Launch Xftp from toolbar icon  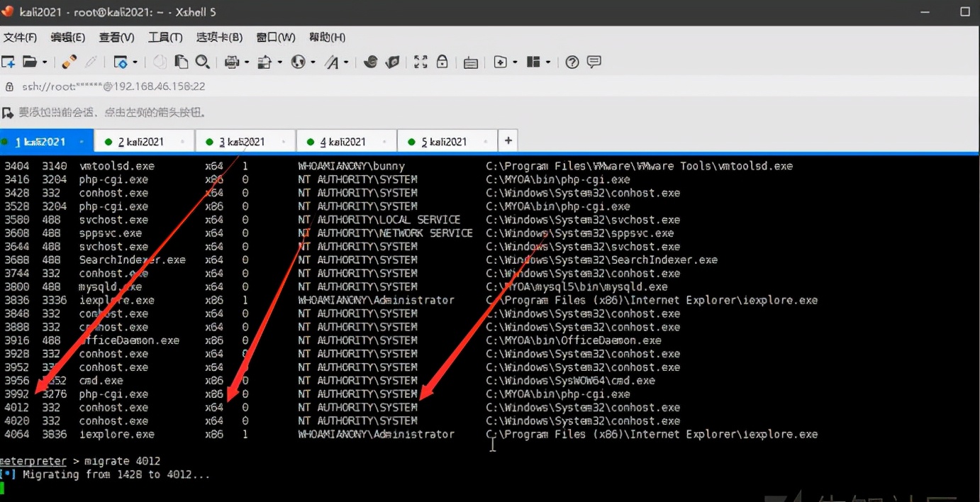click(370, 62)
